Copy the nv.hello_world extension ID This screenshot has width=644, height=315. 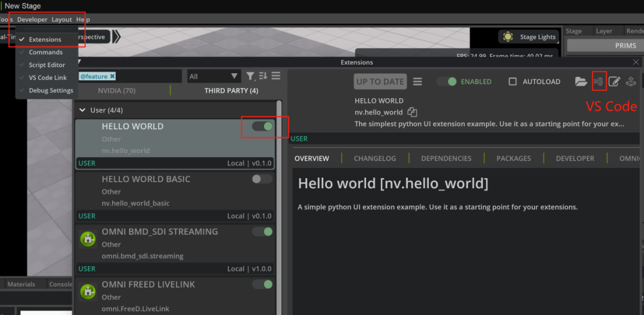tap(413, 112)
